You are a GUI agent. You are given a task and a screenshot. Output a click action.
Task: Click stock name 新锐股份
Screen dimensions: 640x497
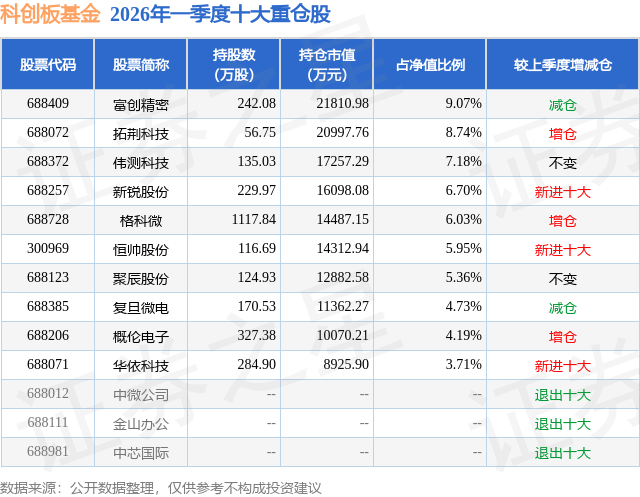click(141, 192)
